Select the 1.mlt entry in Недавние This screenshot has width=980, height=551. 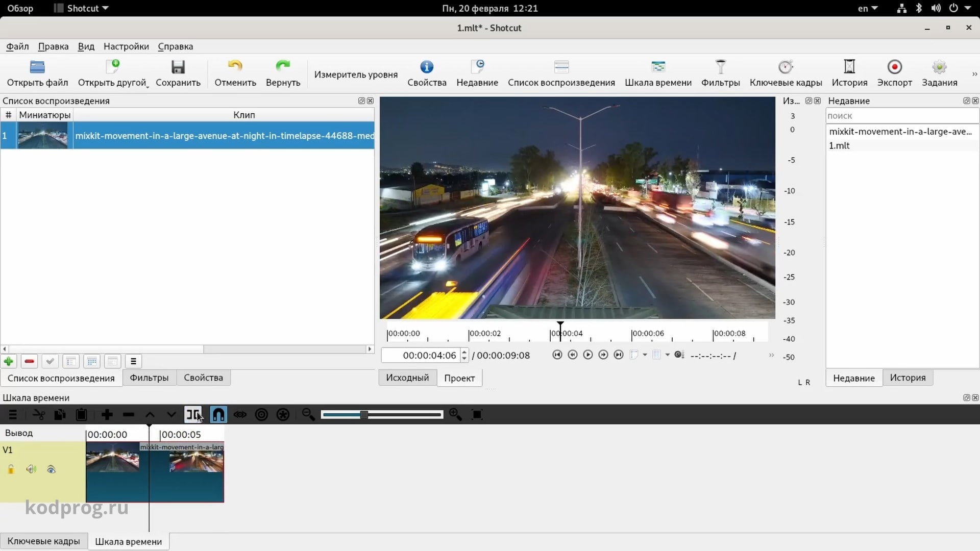[x=902, y=145]
